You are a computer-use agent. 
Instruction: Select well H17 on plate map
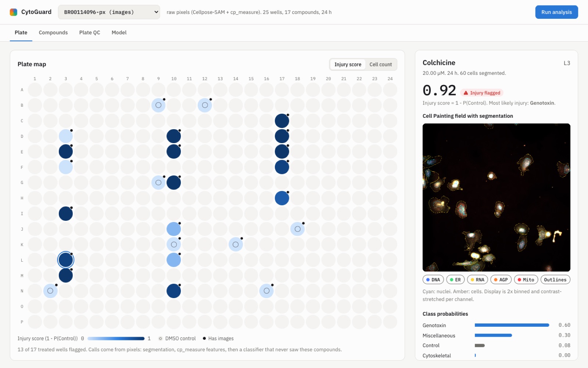(282, 198)
